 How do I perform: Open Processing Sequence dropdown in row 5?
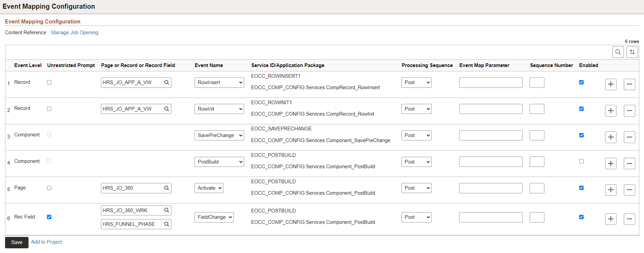(x=416, y=188)
